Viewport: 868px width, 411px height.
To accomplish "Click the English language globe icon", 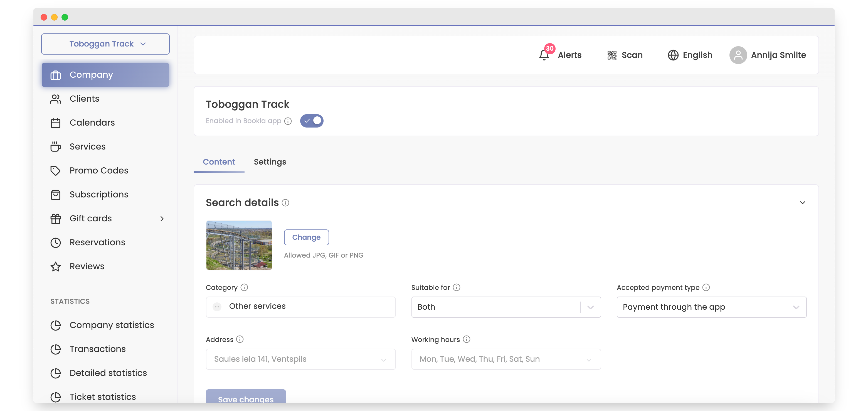I will 673,55.
